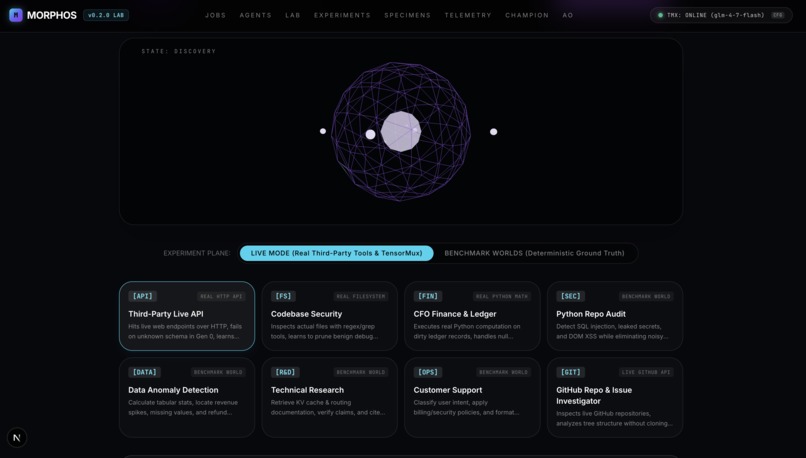Click the Next.js dev indicator icon
Viewport: 806px width, 458px height.
click(17, 437)
